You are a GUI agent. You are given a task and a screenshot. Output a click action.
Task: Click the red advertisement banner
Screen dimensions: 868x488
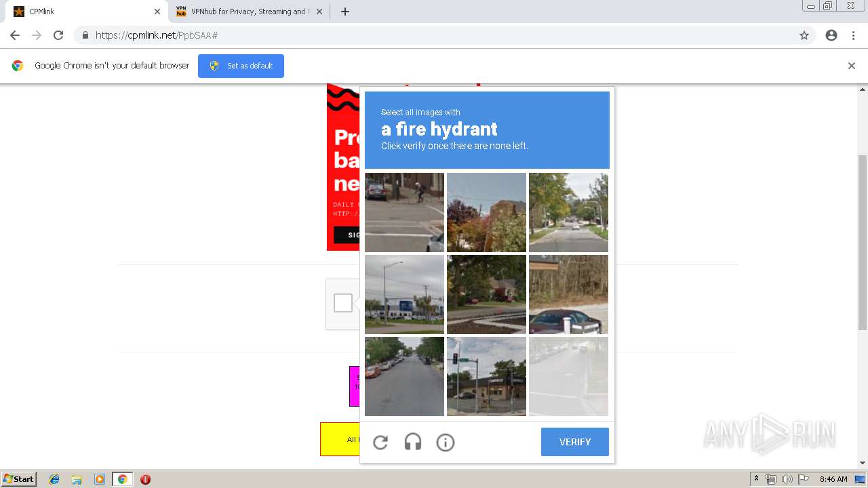(x=343, y=167)
